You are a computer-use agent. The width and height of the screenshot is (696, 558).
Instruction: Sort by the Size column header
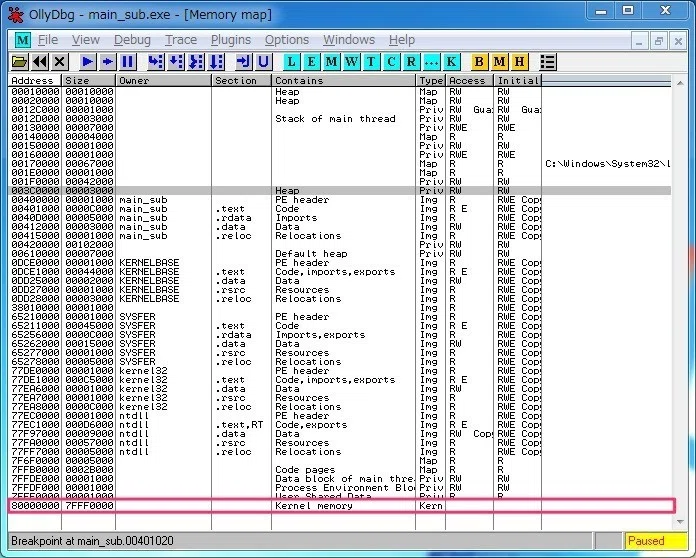click(x=88, y=81)
